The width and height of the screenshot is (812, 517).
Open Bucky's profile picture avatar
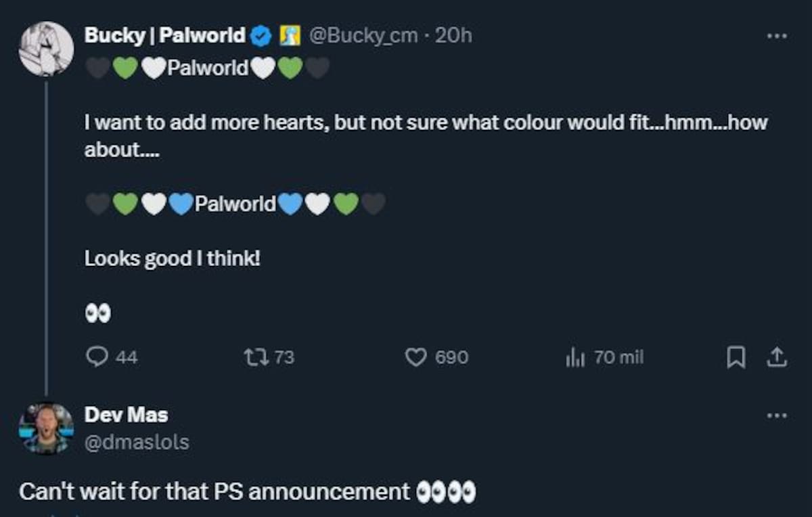[x=46, y=49]
